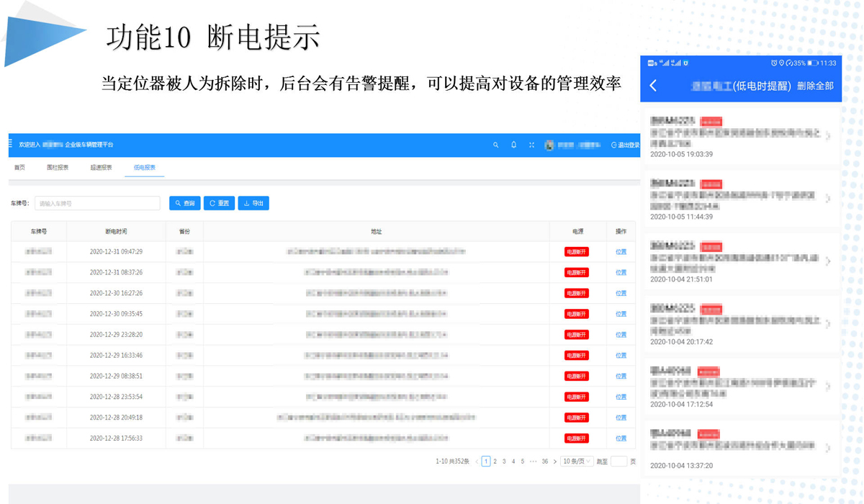864x504 pixels.
Task: Switch to the 围栏报表 tab
Action: (58, 168)
